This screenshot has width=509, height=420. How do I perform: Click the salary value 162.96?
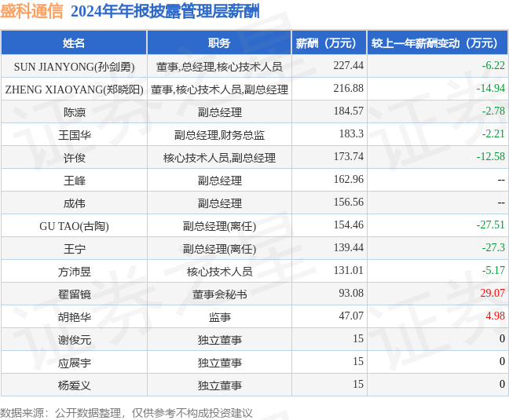coord(348,179)
